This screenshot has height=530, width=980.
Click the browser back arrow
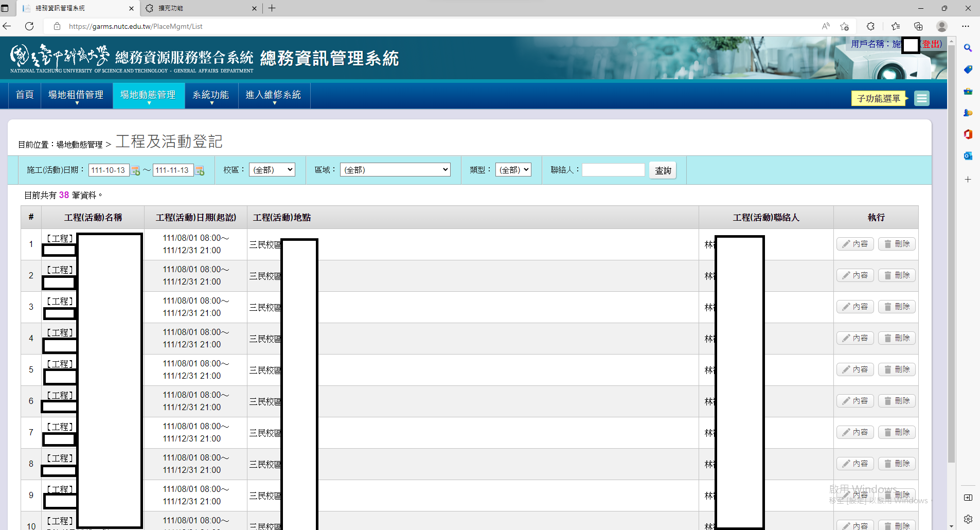[7, 26]
